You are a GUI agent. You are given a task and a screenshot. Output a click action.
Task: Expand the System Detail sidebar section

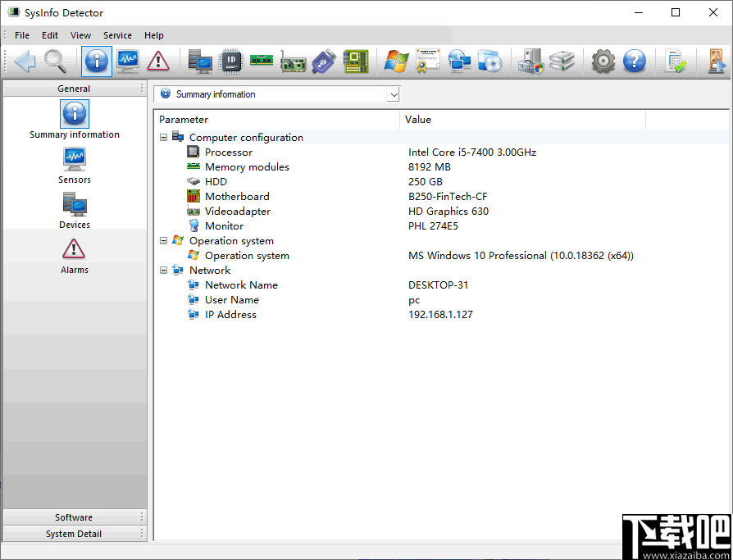[x=75, y=534]
